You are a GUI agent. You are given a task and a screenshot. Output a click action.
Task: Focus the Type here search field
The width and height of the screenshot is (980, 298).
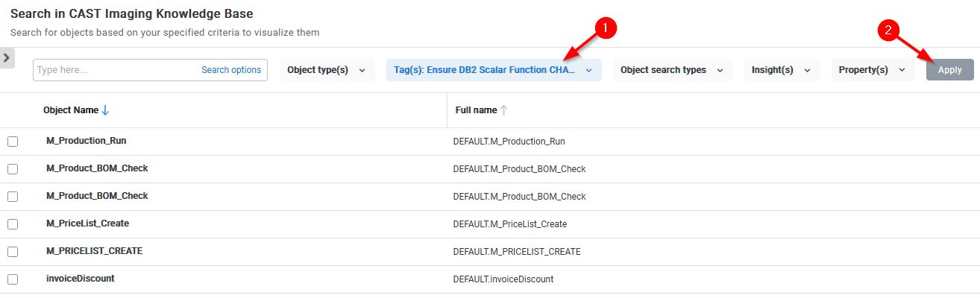click(112, 70)
